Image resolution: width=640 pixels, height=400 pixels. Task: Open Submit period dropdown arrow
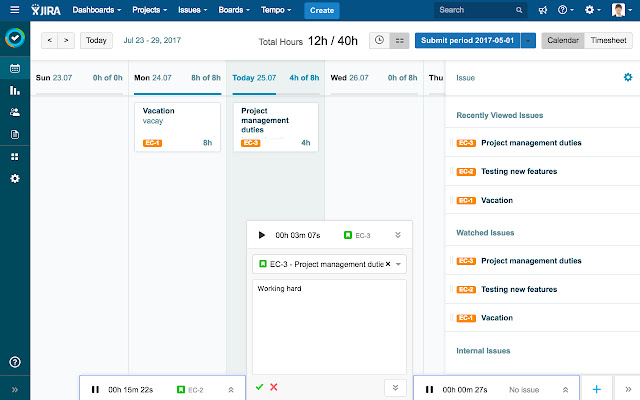pyautogui.click(x=529, y=40)
